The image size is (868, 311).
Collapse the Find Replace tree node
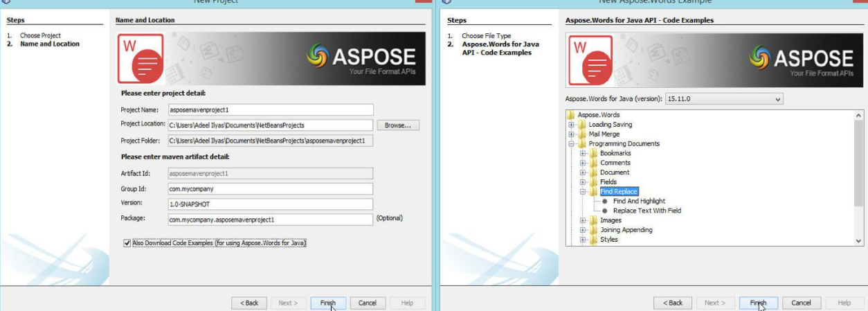(x=583, y=192)
